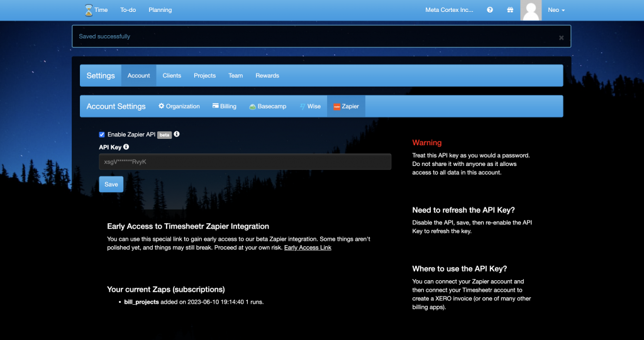Open the Early Access Link
This screenshot has height=340, width=644.
coord(308,248)
